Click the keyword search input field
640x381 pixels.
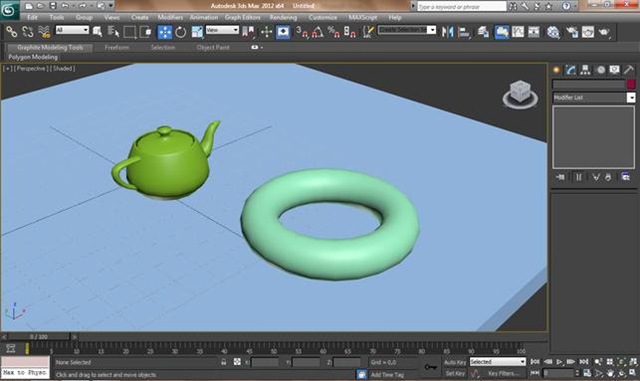pos(461,7)
